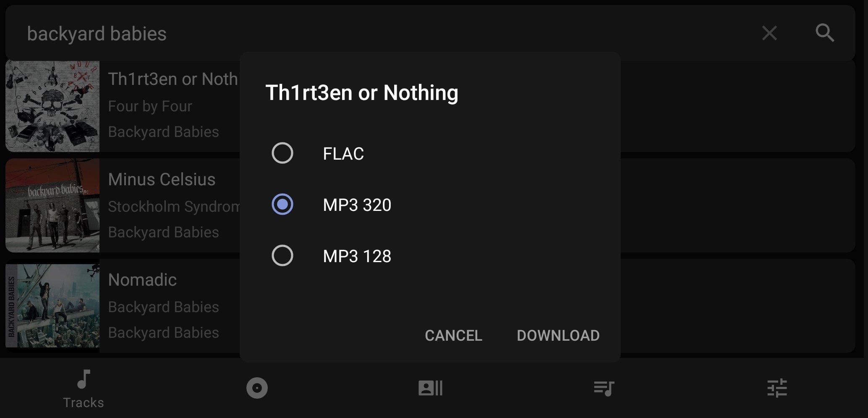Choose the MP3 128 quality label
The height and width of the screenshot is (418, 868).
(357, 256)
